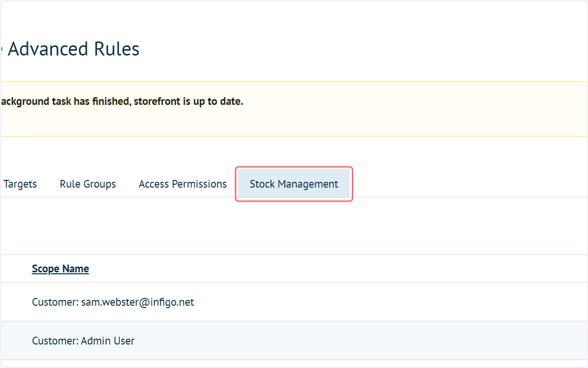Sort by the Scope Name column header
The image size is (588, 368).
60,269
